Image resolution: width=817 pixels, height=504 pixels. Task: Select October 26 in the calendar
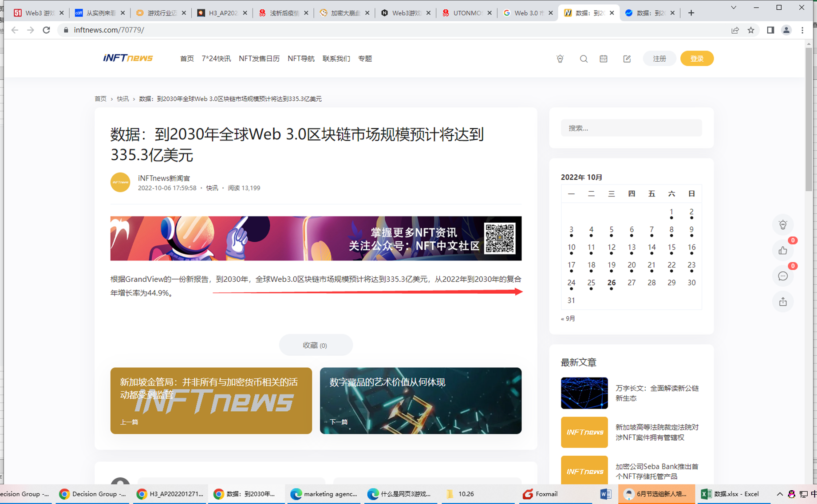coord(612,283)
